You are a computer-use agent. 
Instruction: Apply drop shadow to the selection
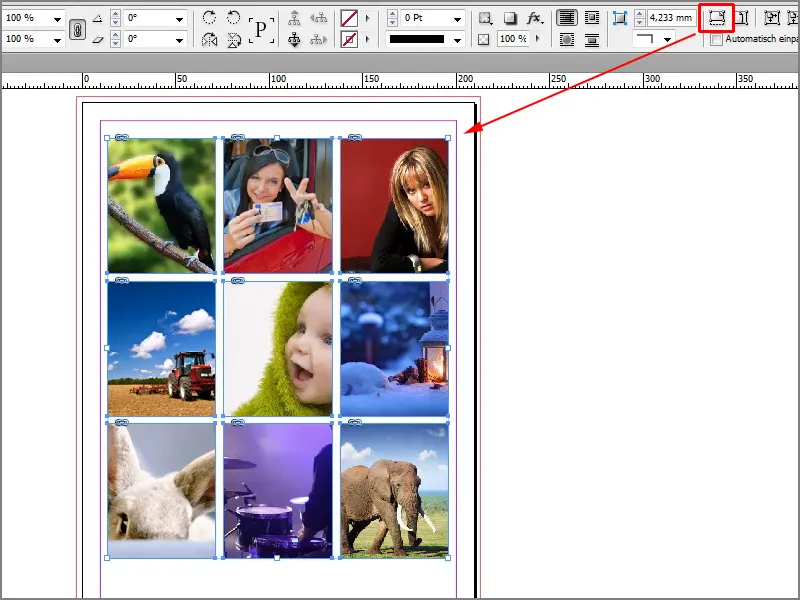pos(510,19)
